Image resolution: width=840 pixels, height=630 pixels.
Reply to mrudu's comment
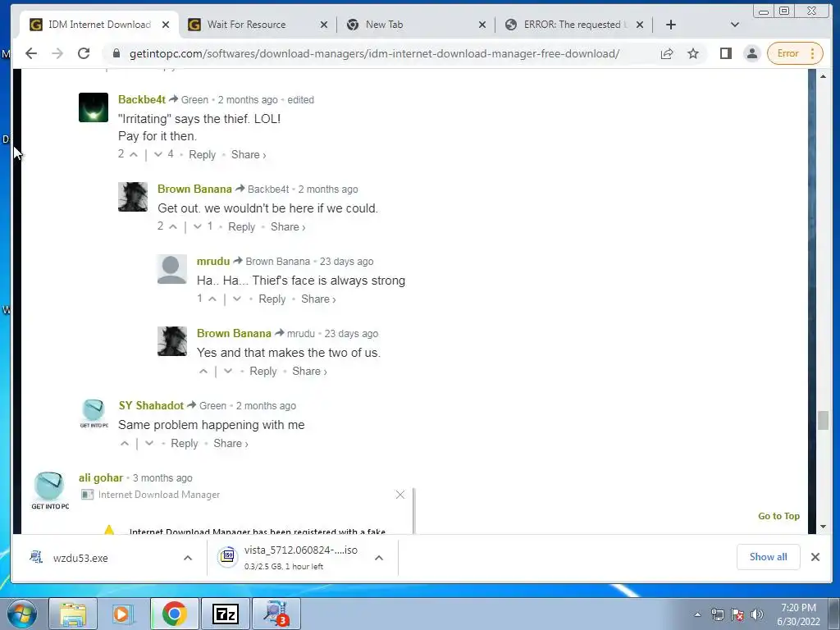(272, 299)
